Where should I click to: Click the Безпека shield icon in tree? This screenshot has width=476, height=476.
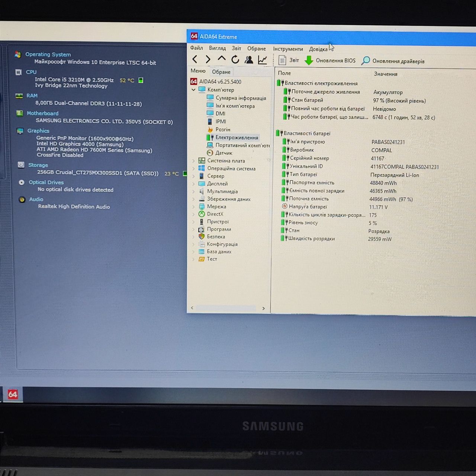pyautogui.click(x=201, y=237)
